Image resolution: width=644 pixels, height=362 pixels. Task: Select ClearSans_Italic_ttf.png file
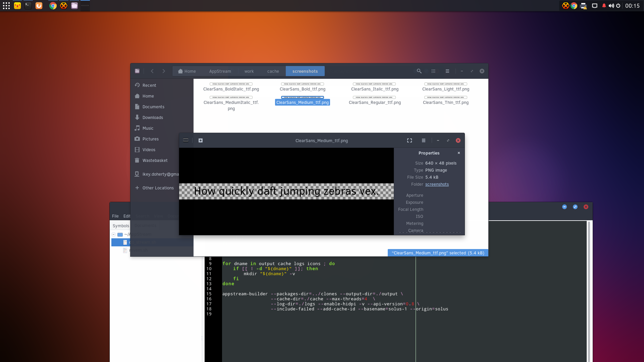(375, 87)
